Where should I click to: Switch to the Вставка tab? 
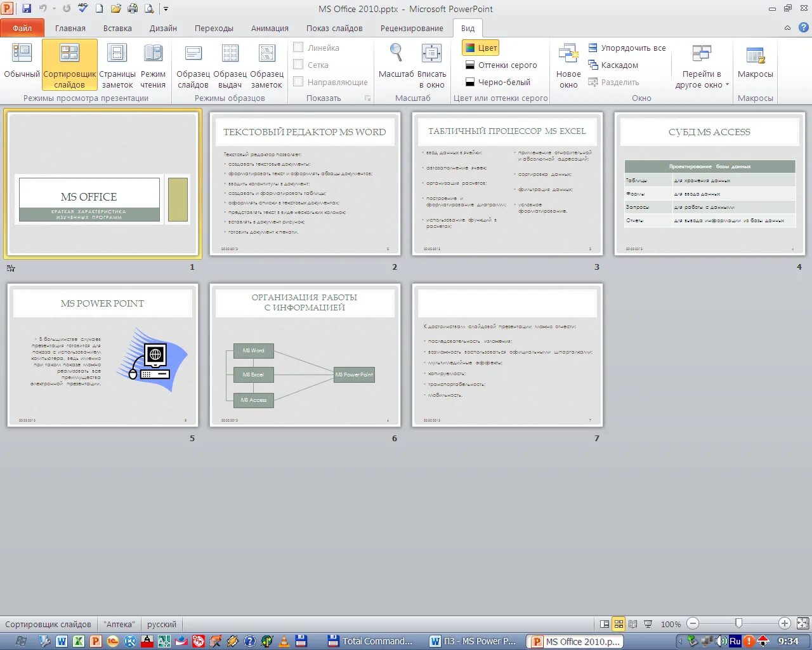pos(117,28)
